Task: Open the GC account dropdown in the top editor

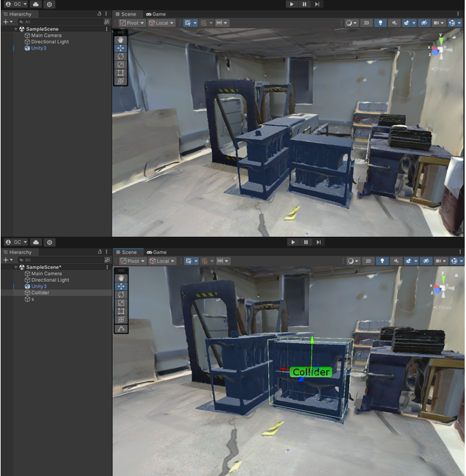Action: click(x=16, y=5)
